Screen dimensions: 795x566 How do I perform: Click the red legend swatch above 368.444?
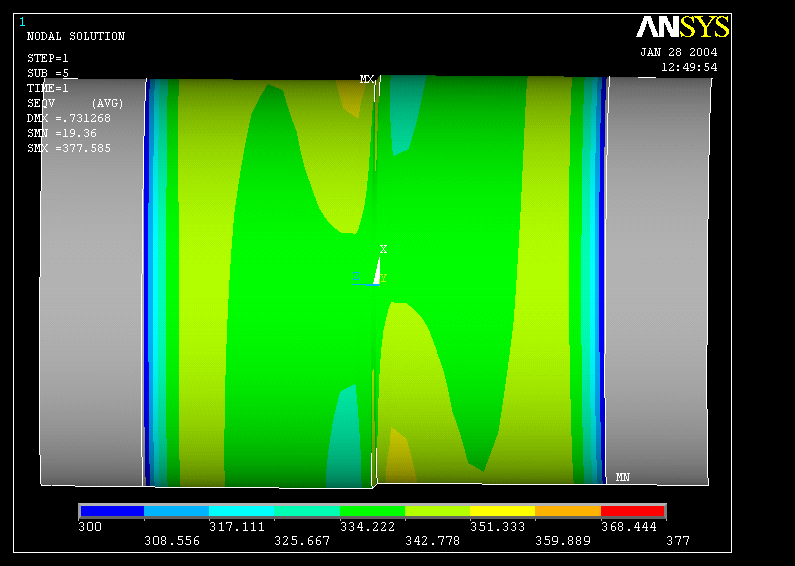point(632,511)
